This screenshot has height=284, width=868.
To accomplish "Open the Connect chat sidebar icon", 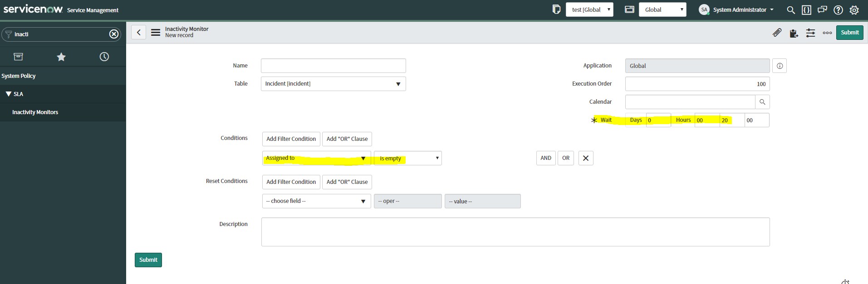I will click(822, 10).
